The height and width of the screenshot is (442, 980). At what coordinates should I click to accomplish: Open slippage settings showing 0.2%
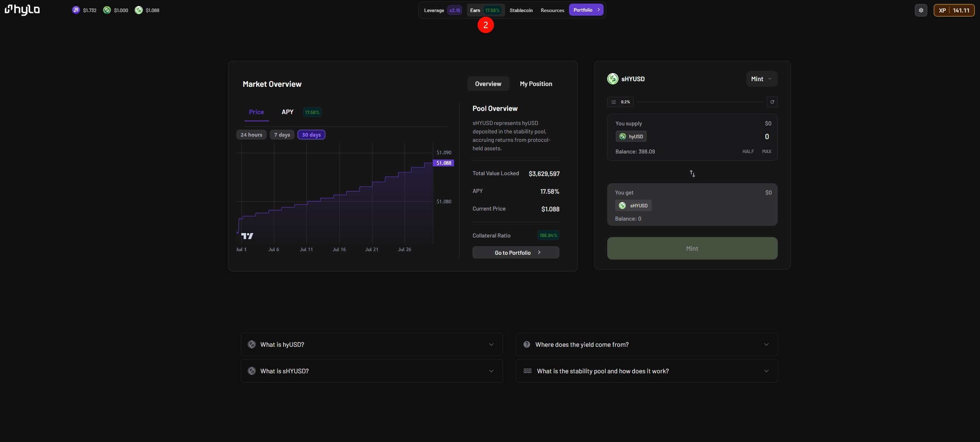pyautogui.click(x=620, y=102)
